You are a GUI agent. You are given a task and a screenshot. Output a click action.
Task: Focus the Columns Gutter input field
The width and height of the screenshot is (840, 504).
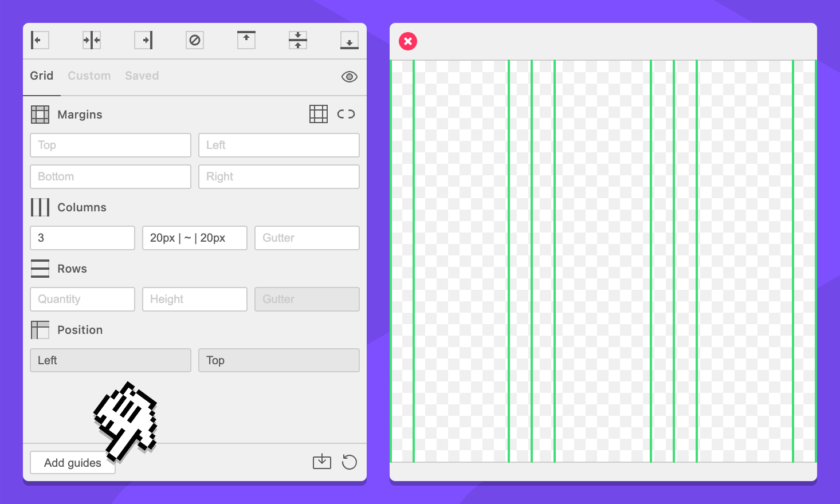[x=307, y=238]
